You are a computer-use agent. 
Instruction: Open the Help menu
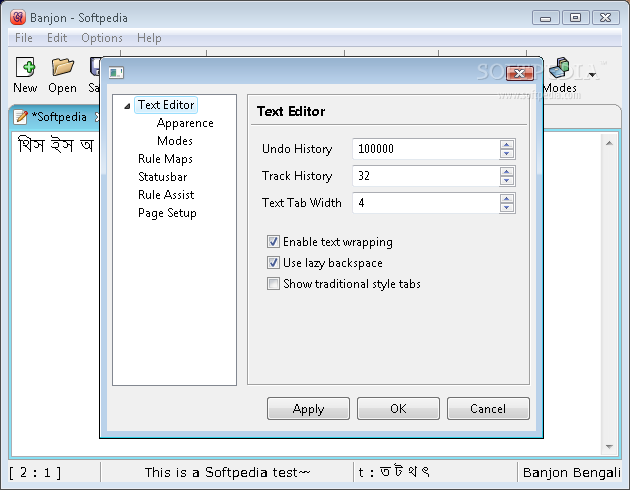[149, 38]
